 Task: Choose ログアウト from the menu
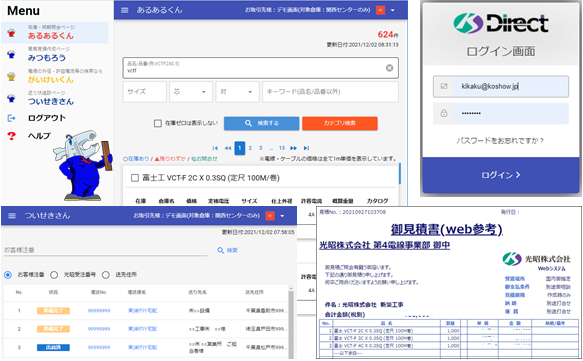pos(47,118)
